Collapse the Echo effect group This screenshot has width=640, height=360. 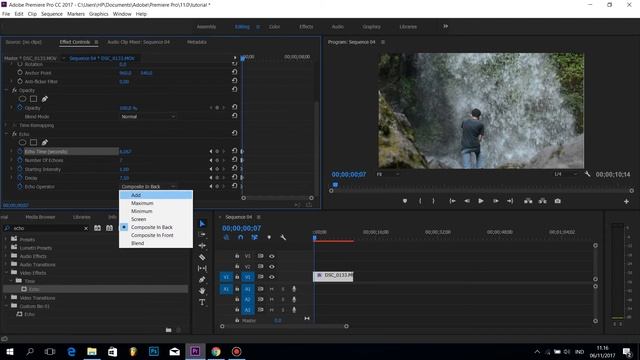coord(7,134)
